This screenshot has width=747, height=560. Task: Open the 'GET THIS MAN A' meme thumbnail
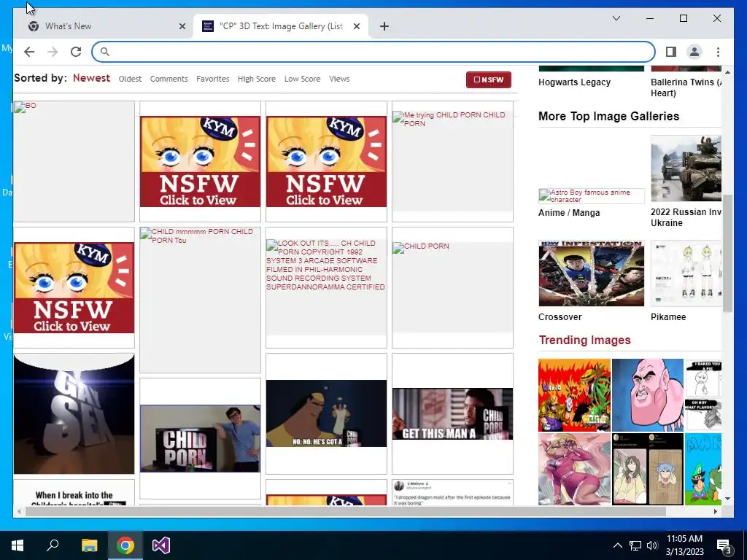pyautogui.click(x=452, y=413)
